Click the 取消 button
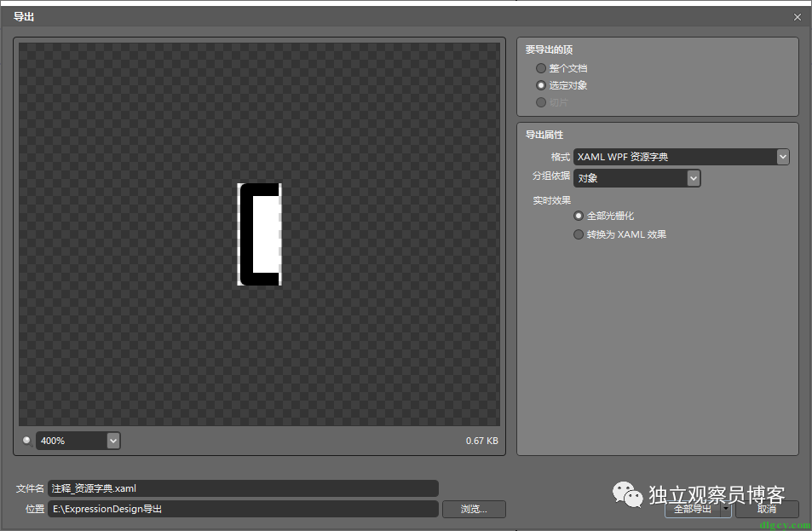 [x=767, y=509]
